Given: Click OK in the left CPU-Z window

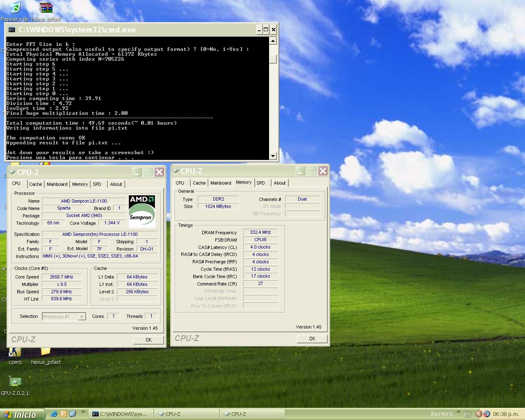Looking at the screenshot, I should [x=148, y=340].
